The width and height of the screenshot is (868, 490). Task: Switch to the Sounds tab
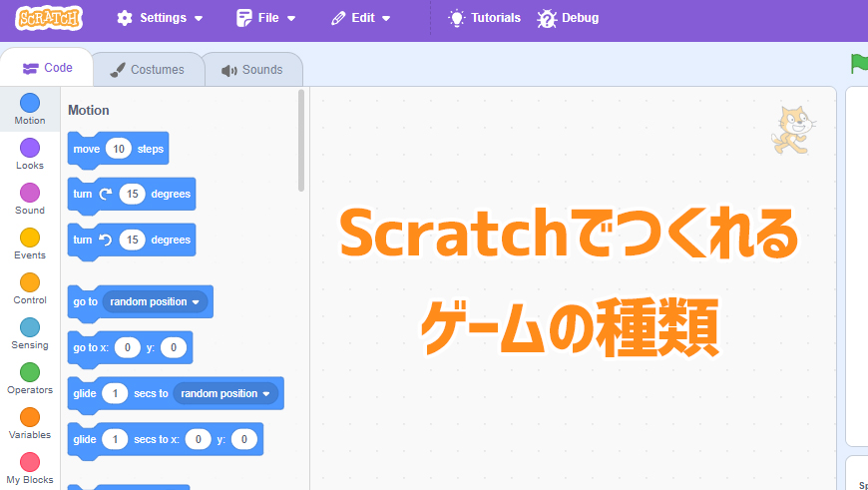[252, 70]
